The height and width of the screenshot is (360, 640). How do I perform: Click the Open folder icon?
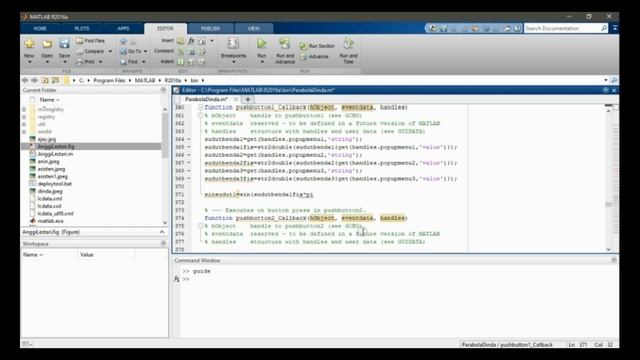47,44
